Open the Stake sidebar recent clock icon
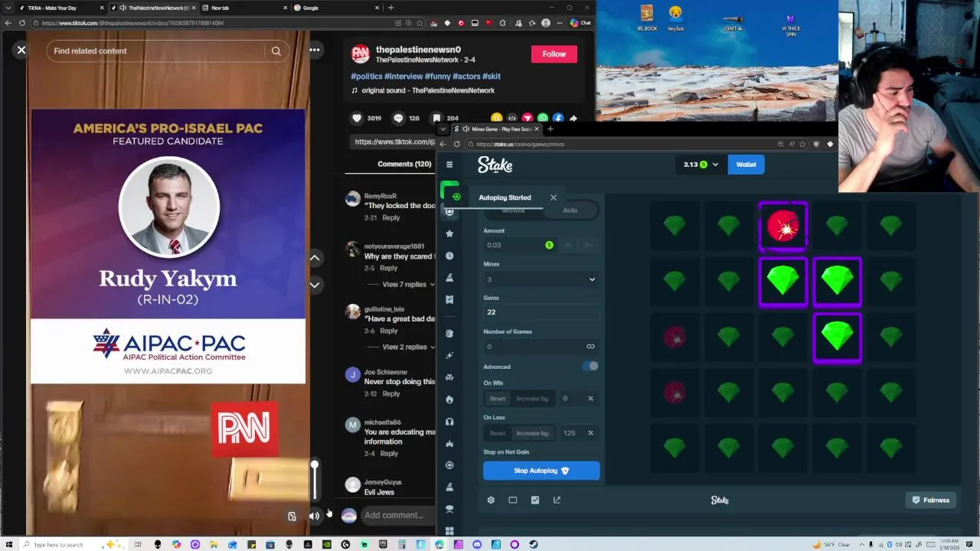Viewport: 980px width, 551px height. (x=449, y=256)
